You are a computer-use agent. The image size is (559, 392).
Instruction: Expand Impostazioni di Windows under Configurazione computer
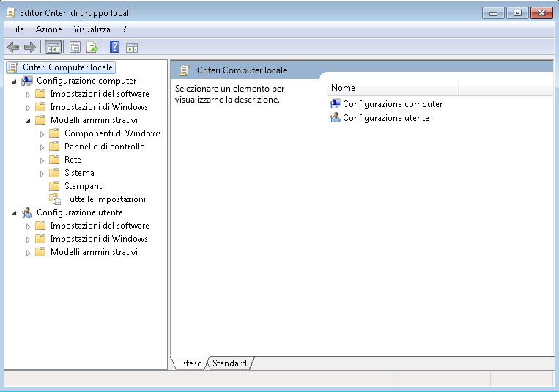pos(28,108)
